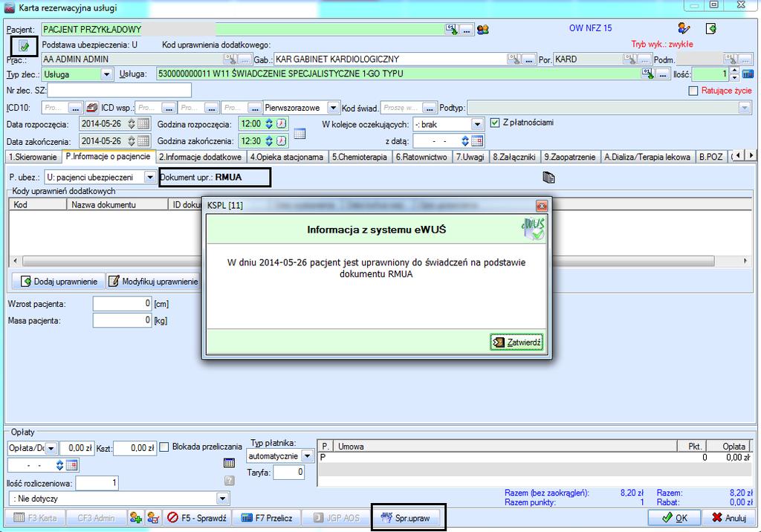Viewport: 761px width, 532px height.
Task: Click the patient search icon in Pacjent field
Action: coord(452,30)
